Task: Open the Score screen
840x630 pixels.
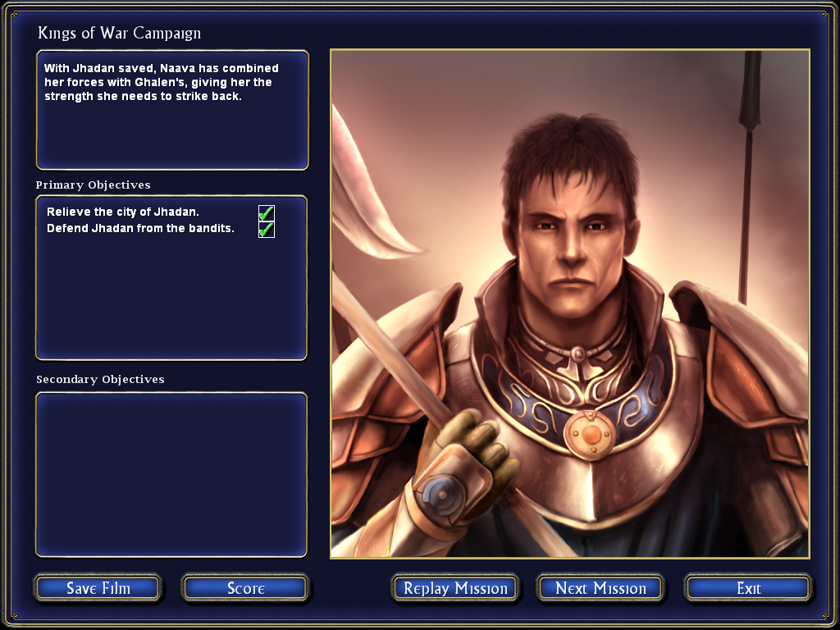Action: pyautogui.click(x=246, y=588)
